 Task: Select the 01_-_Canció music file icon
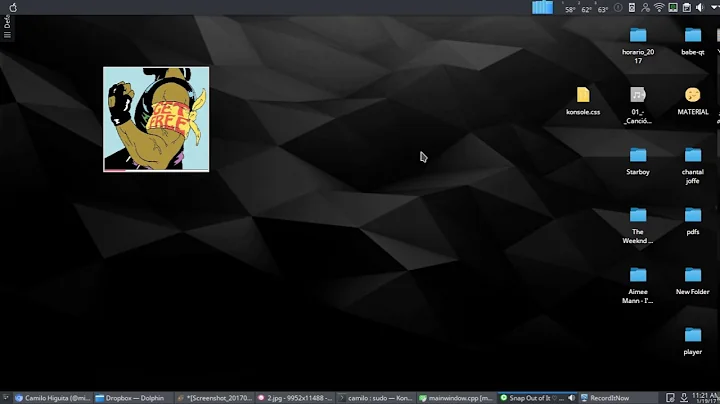click(638, 95)
